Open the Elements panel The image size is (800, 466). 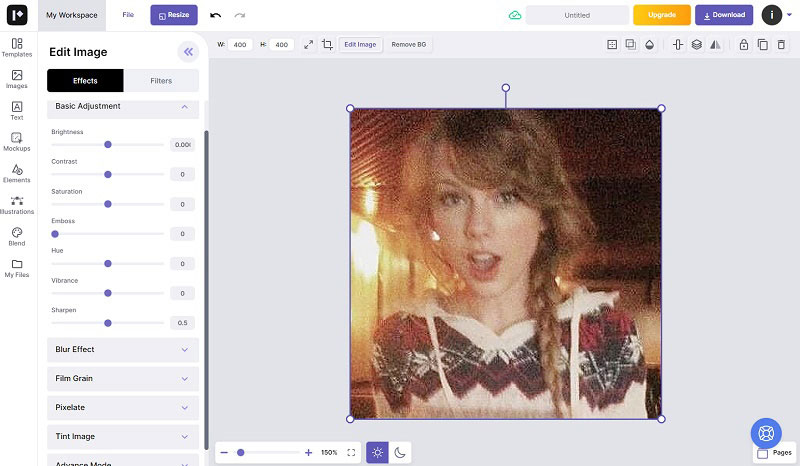point(17,174)
